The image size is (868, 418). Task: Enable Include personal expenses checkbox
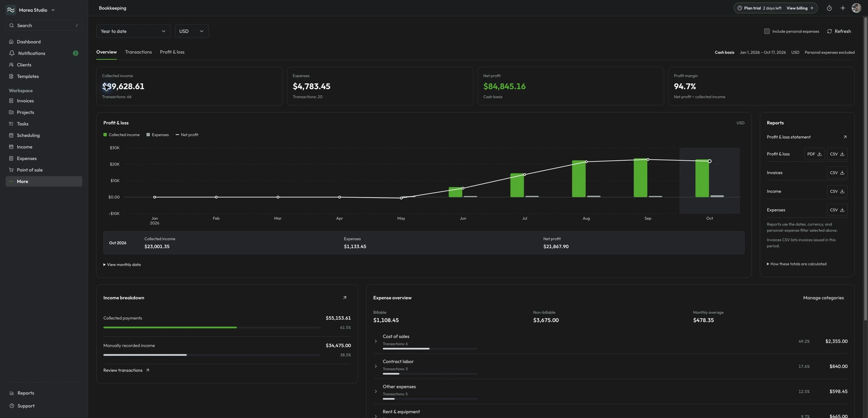tap(767, 31)
